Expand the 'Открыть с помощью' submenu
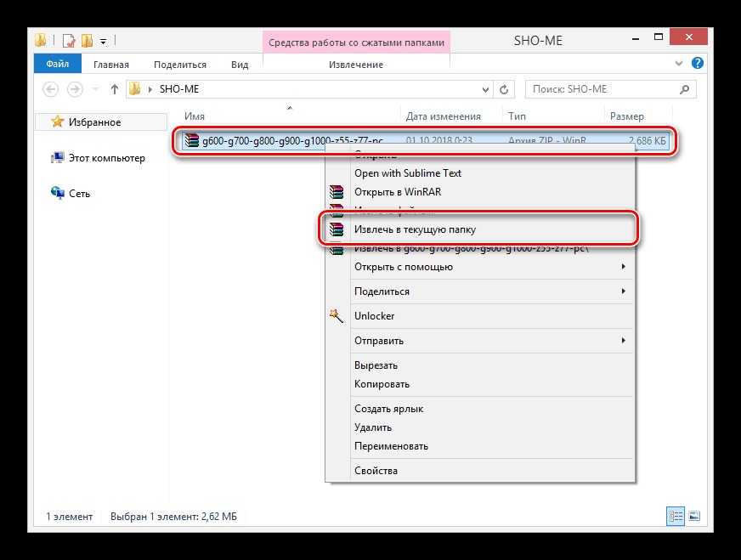Screen dimensions: 741x560 (x=623, y=267)
